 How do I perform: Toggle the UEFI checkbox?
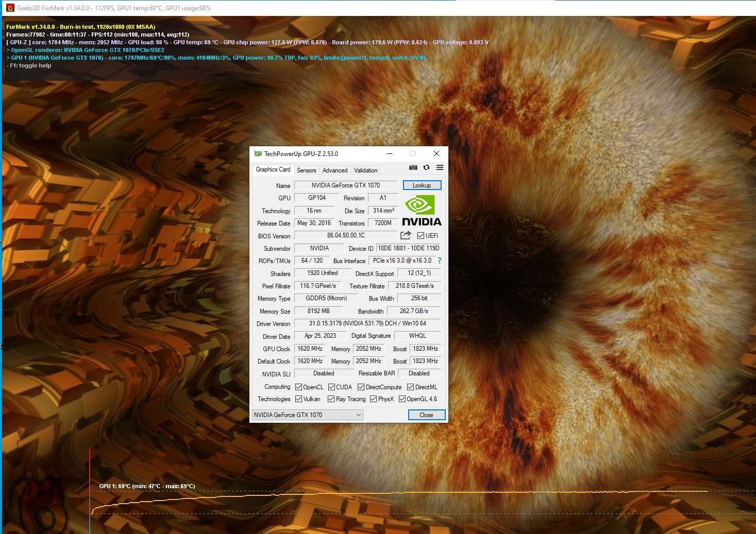[x=421, y=236]
